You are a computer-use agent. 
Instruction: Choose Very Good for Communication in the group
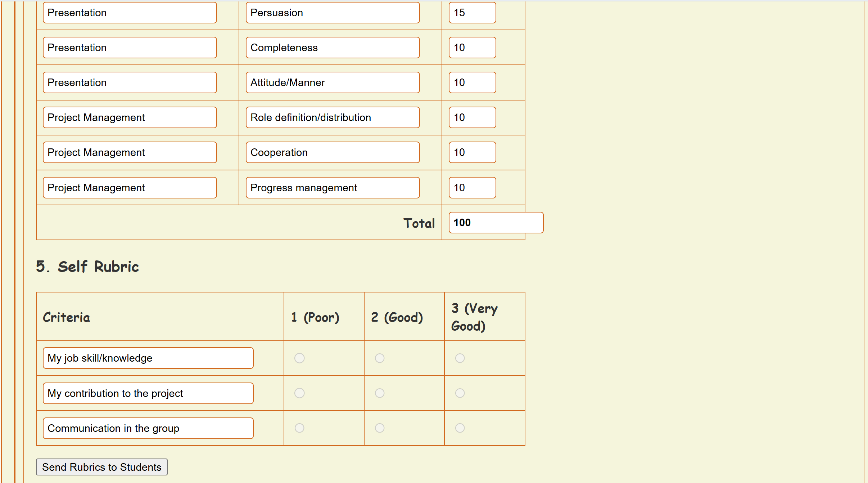[x=460, y=428]
